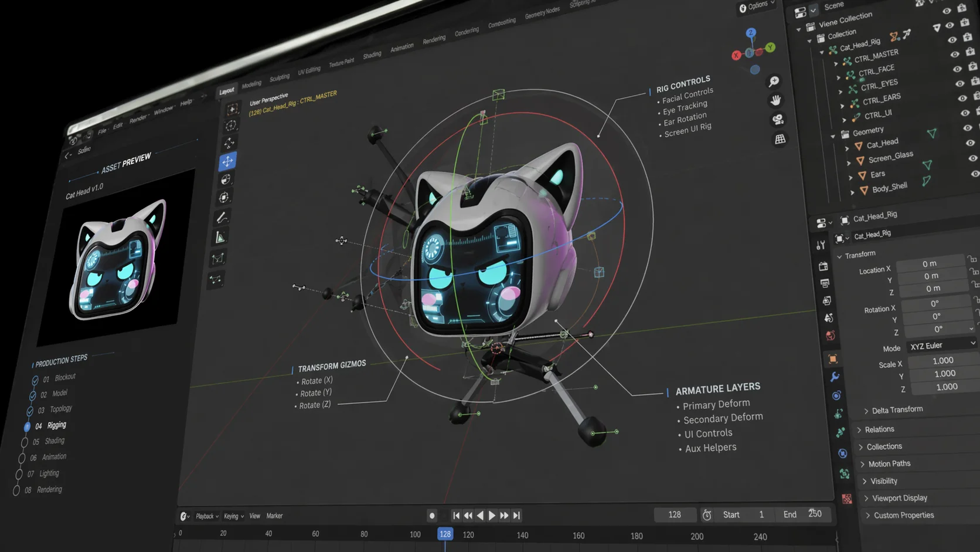The width and height of the screenshot is (980, 552).
Task: Expand the Motion Paths panel
Action: click(885, 463)
